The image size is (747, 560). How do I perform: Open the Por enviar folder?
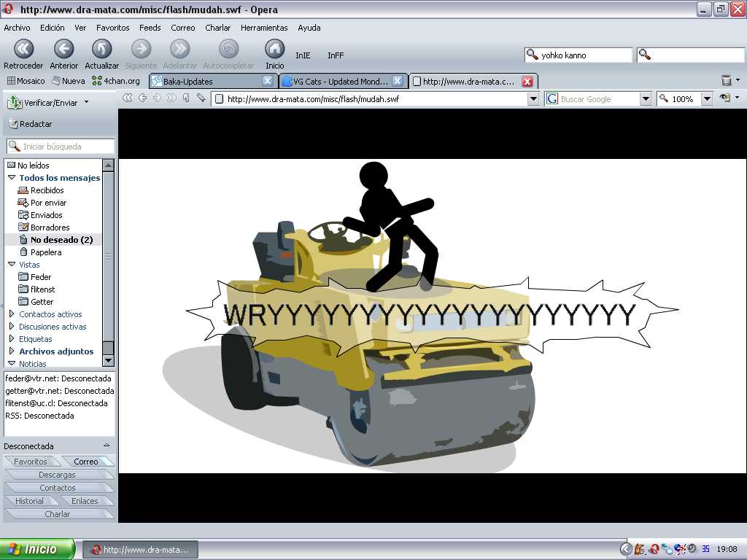pos(42,203)
